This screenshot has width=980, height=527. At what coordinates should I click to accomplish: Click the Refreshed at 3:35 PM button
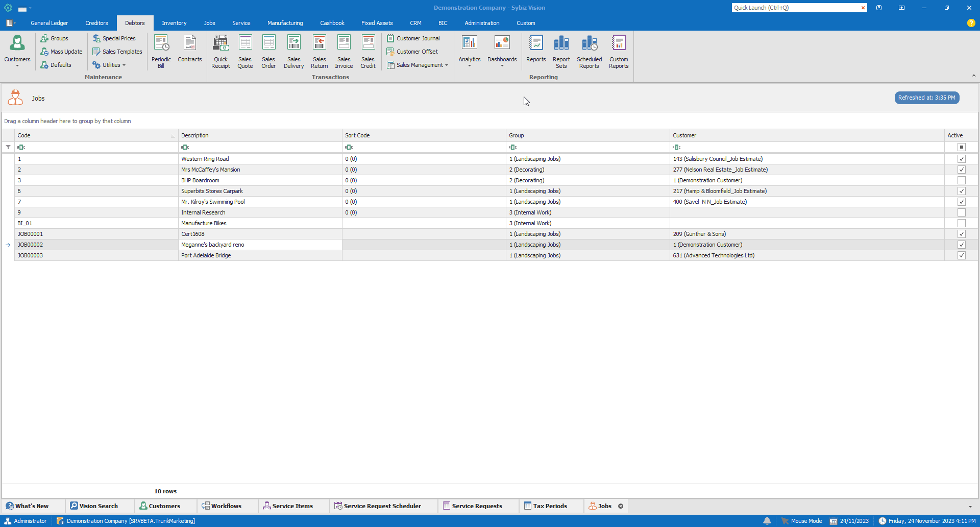click(926, 98)
